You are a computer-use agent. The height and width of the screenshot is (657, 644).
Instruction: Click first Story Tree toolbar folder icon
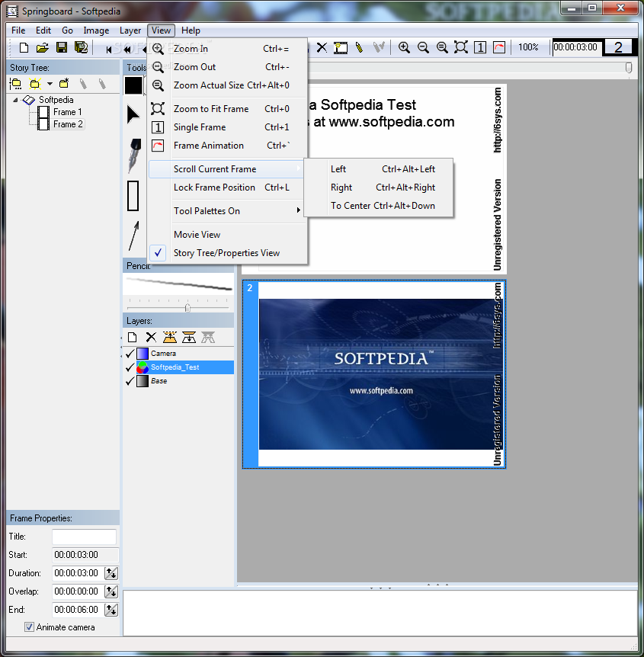click(x=15, y=84)
